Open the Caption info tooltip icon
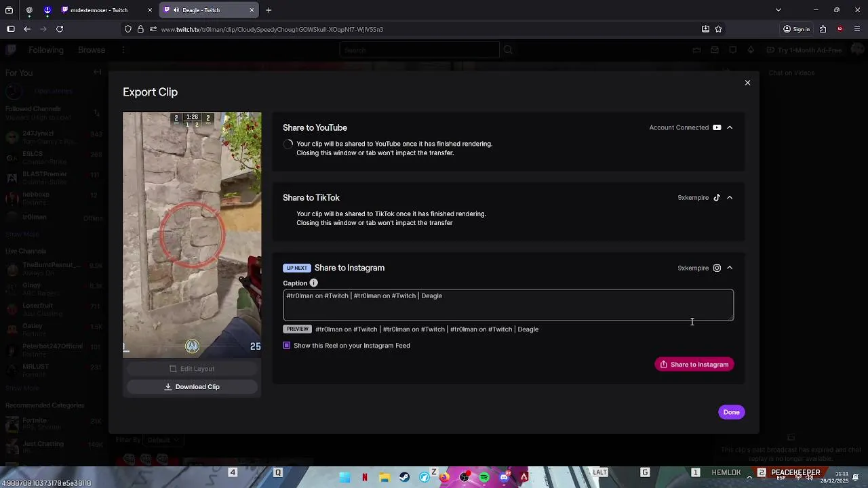The height and width of the screenshot is (488, 868). coord(313,283)
